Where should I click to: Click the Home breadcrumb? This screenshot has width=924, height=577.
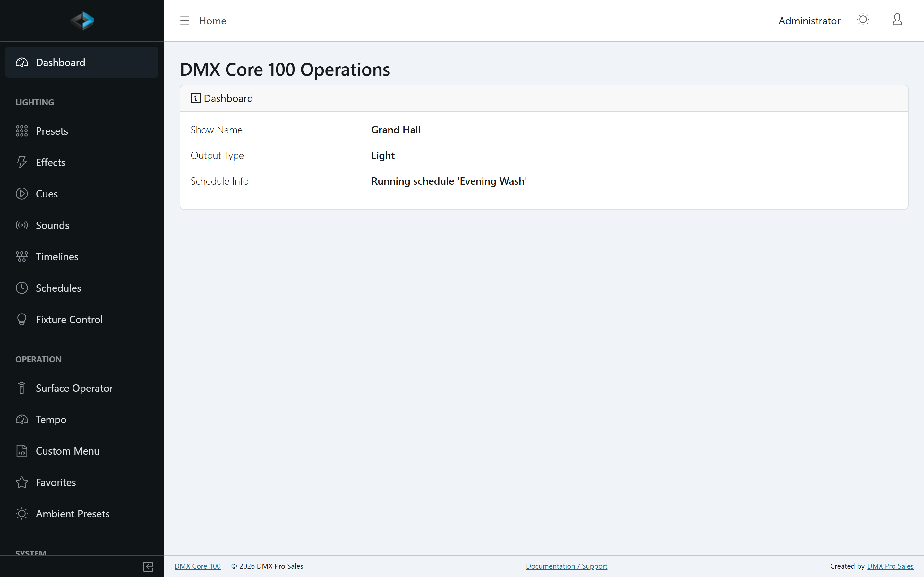tap(213, 21)
